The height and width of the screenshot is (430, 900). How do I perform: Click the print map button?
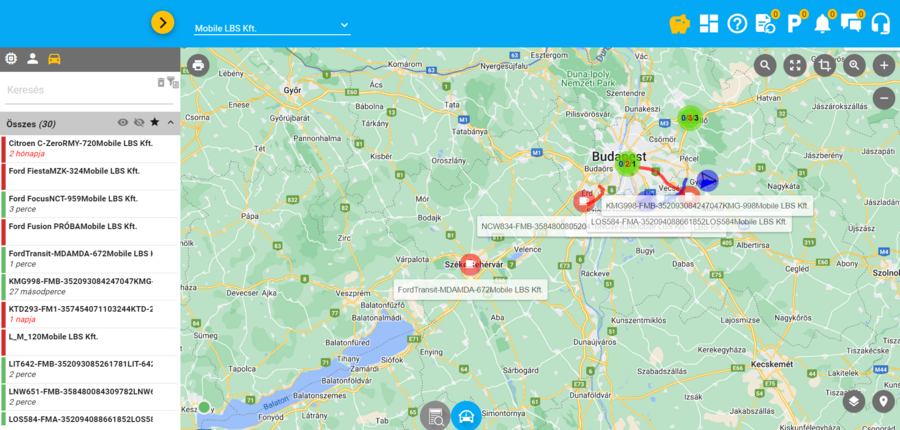point(198,66)
